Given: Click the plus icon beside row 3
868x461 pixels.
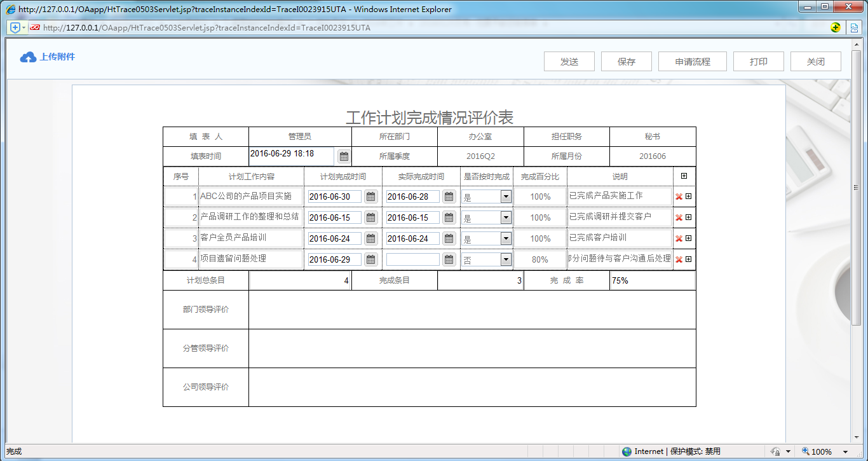Looking at the screenshot, I should pos(687,238).
